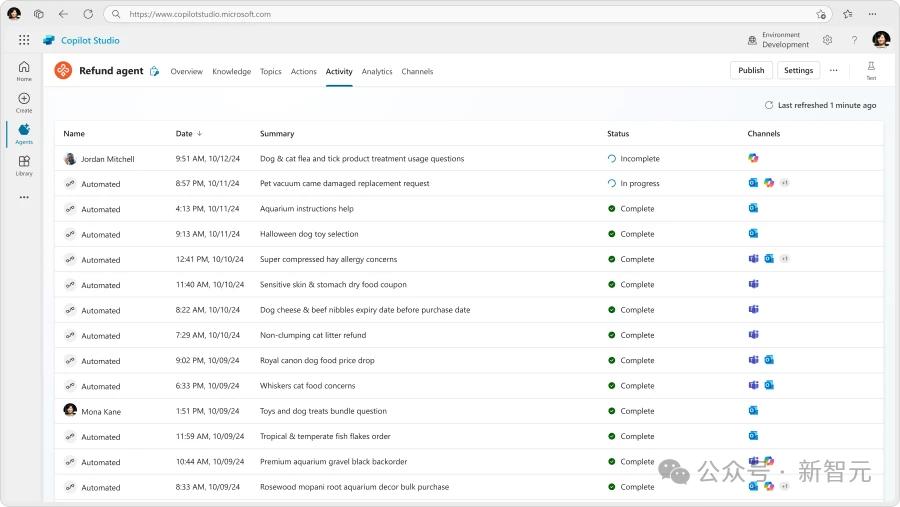900x507 pixels.
Task: Open browser favorites star icon
Action: click(847, 14)
